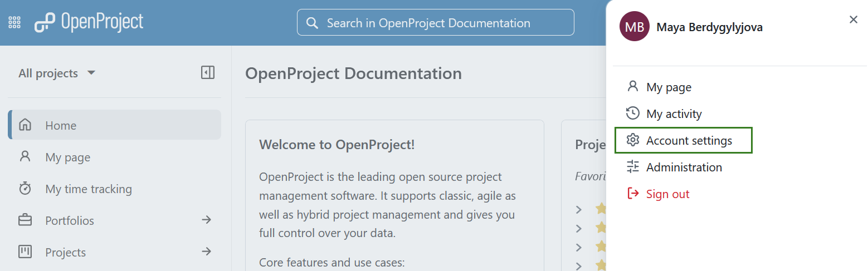Click the My time tracking stopwatch icon
868x271 pixels.
coord(25,188)
